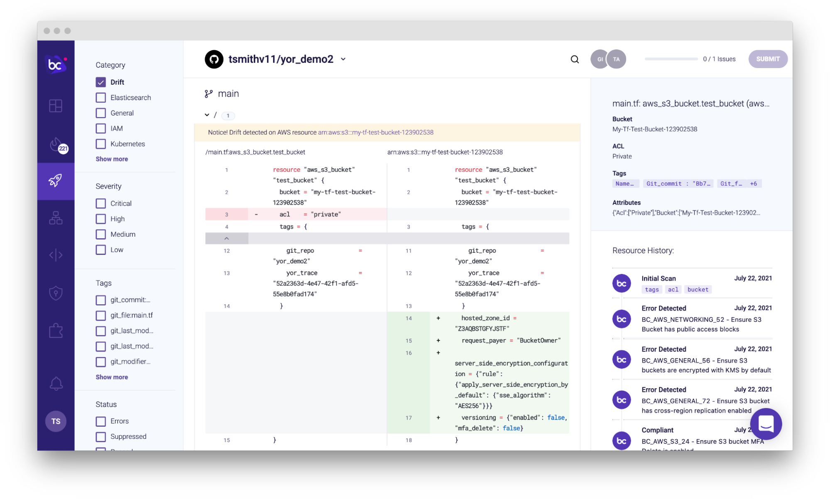Viewport: 830px width, 504px height.
Task: Check the Suppressed status filter
Action: click(x=100, y=436)
